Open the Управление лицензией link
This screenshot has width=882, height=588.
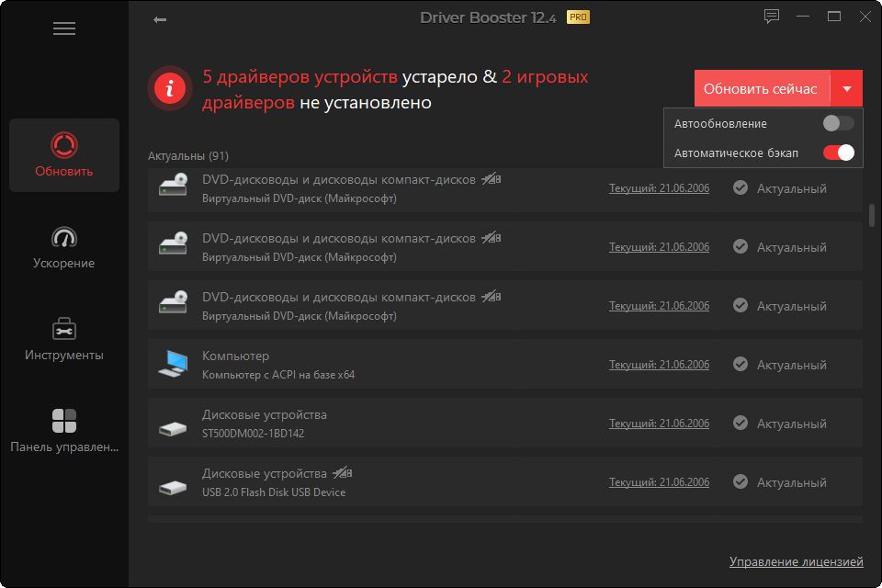coord(796,561)
